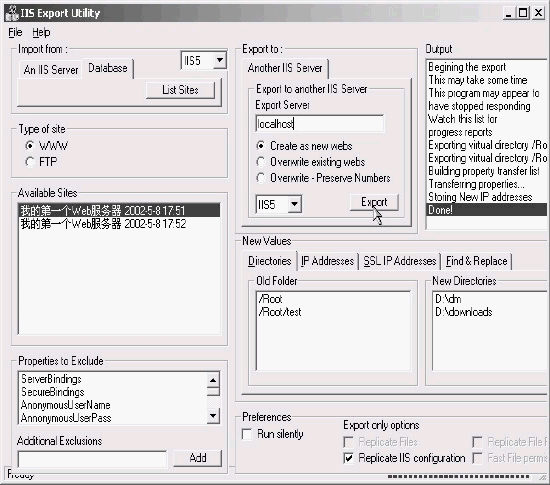Switch to the IP Addresses tab
Image resolution: width=550 pixels, height=485 pixels.
point(327,261)
